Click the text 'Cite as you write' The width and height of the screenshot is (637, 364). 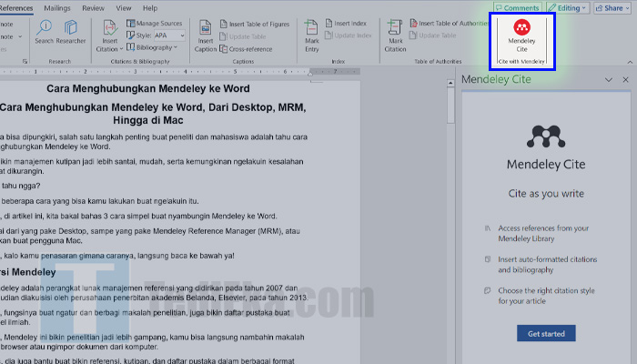(x=546, y=194)
